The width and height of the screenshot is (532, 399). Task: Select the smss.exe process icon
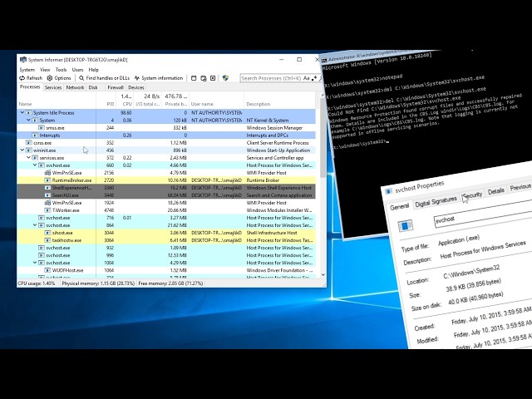coord(42,127)
